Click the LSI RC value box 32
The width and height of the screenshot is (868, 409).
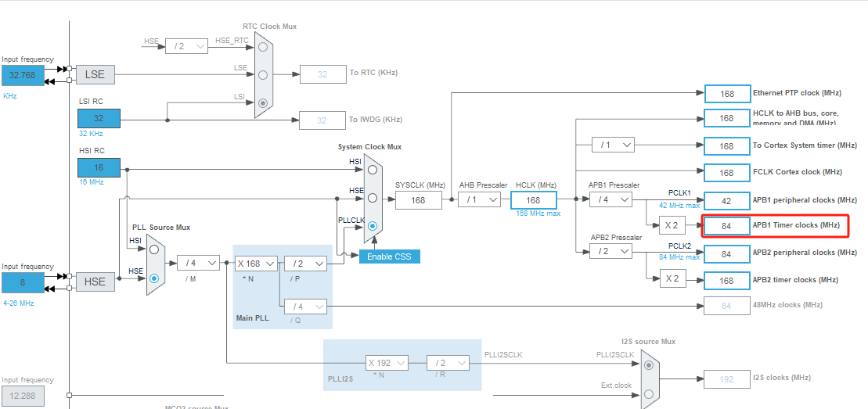pos(99,118)
